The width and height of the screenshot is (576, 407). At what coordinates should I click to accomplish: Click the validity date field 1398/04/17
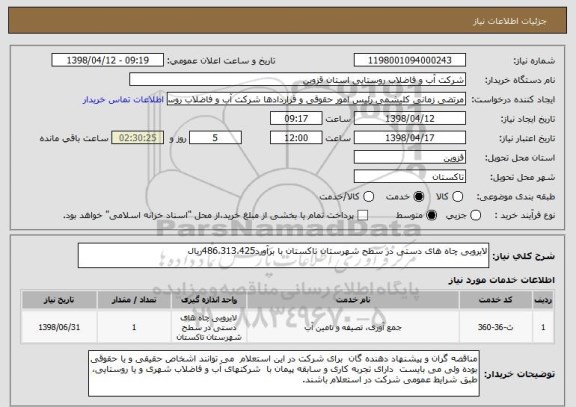[410, 138]
